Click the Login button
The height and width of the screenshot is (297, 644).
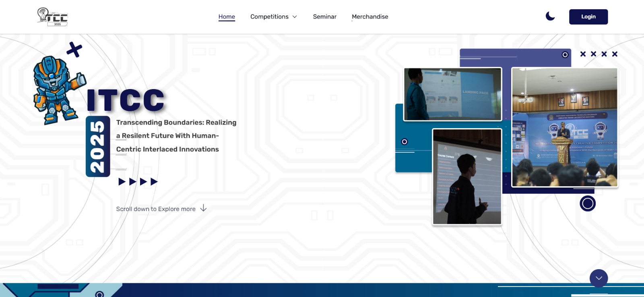point(588,17)
